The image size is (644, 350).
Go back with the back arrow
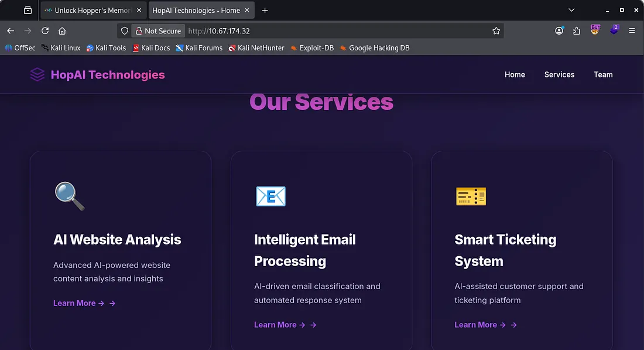coord(11,31)
